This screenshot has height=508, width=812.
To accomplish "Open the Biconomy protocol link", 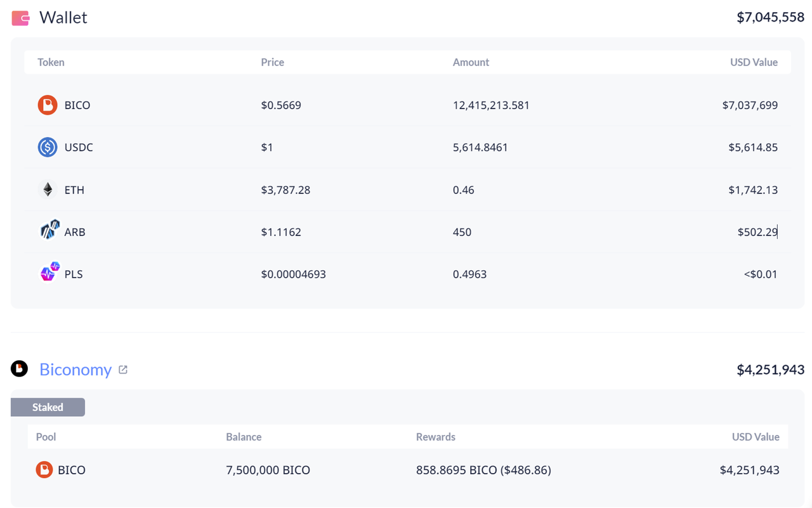I will tap(75, 369).
